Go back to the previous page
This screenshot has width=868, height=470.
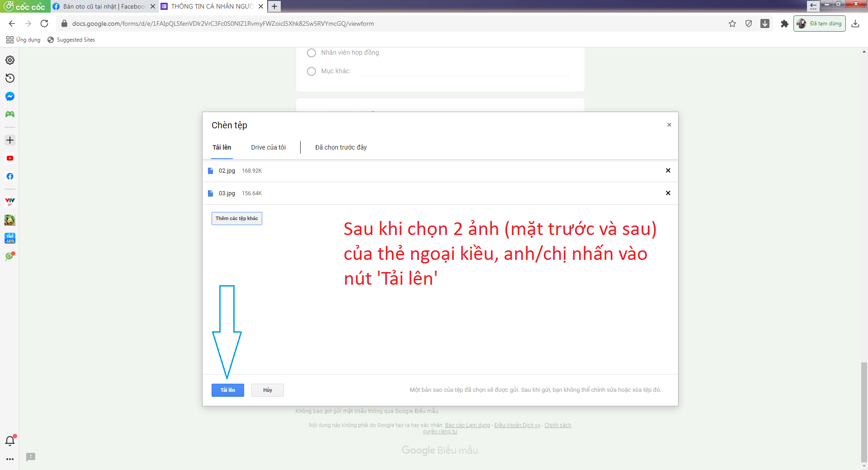(12, 23)
